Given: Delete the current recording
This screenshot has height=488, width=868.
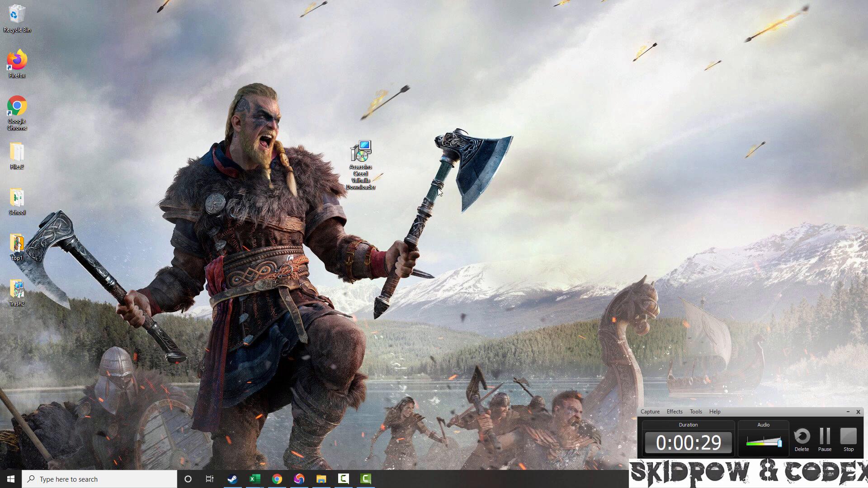Looking at the screenshot, I should pos(802,438).
